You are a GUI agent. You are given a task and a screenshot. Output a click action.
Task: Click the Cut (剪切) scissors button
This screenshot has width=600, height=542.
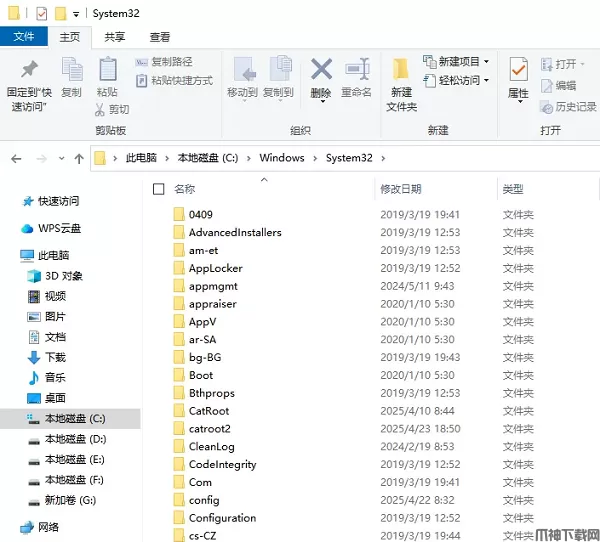(112, 109)
